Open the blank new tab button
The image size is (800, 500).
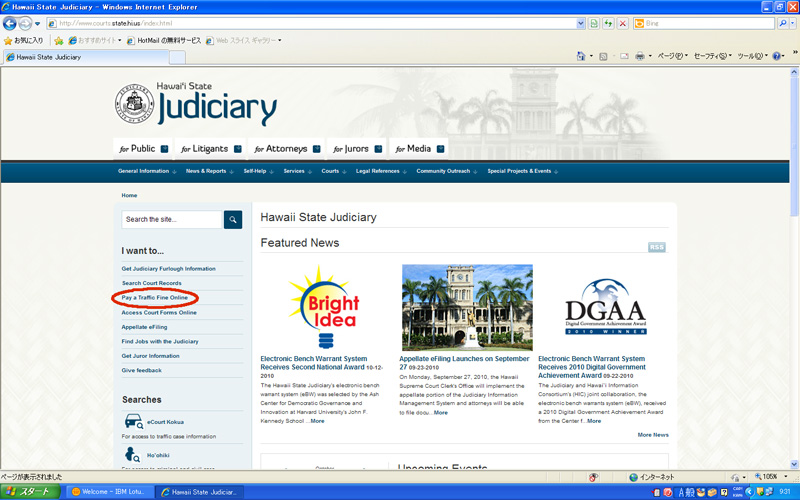pos(177,57)
